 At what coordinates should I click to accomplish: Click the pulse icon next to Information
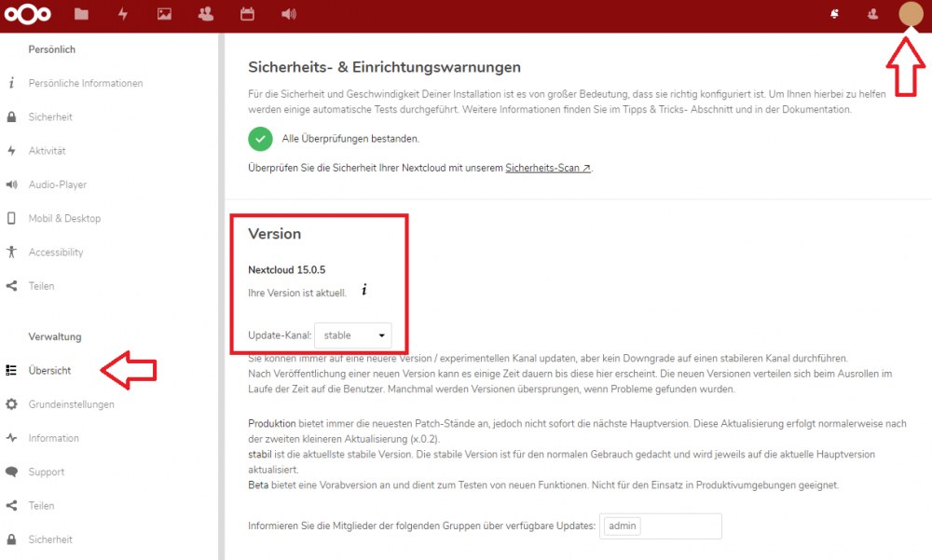coord(11,438)
